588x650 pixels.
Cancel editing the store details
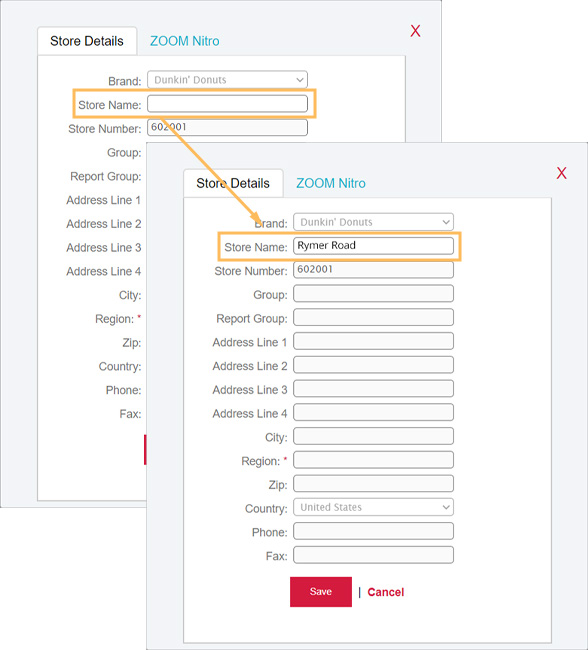coord(385,592)
